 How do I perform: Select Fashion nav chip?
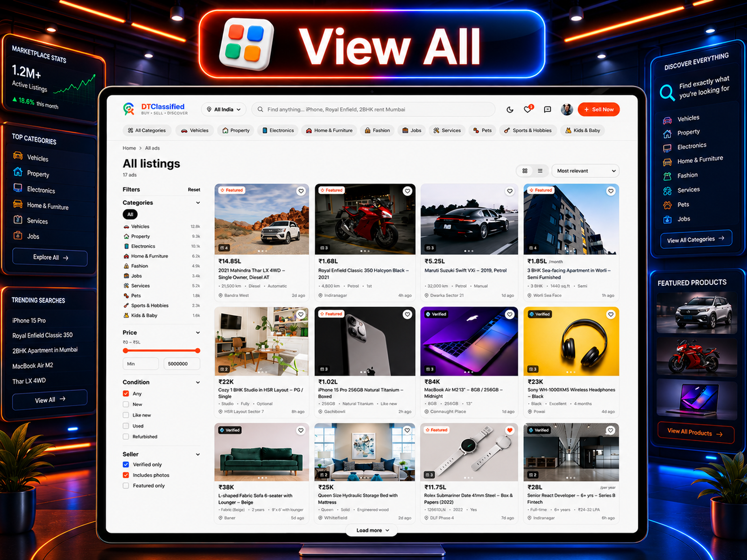(x=377, y=131)
